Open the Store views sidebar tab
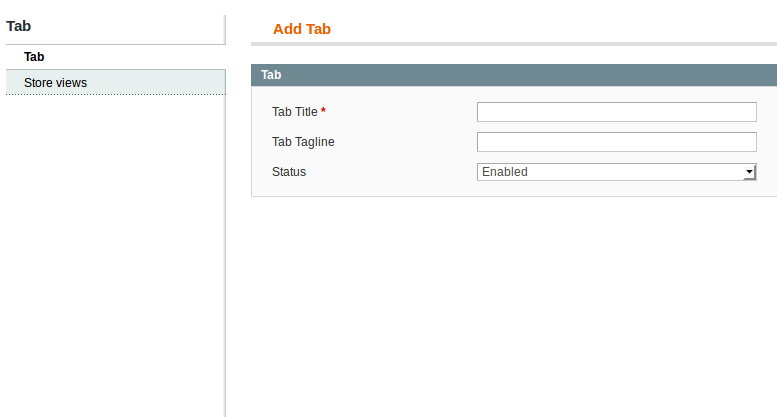777x417 pixels. click(115, 82)
